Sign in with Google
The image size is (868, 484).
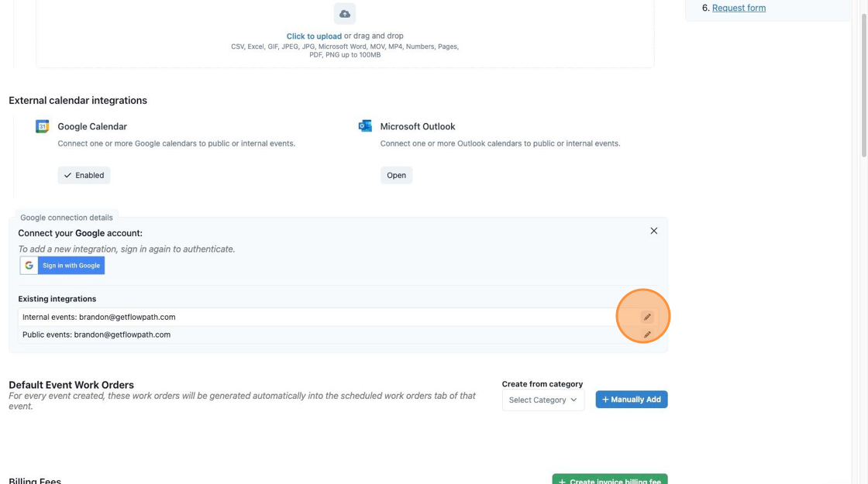[63, 266]
